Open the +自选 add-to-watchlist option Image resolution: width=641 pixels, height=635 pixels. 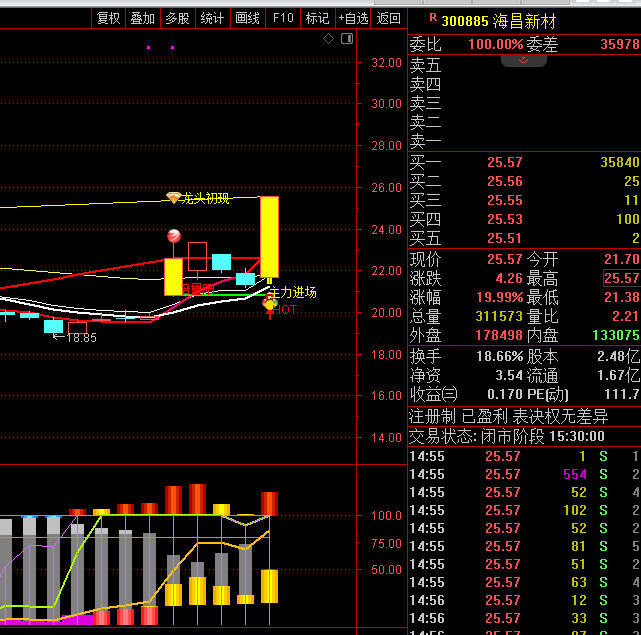tap(353, 18)
